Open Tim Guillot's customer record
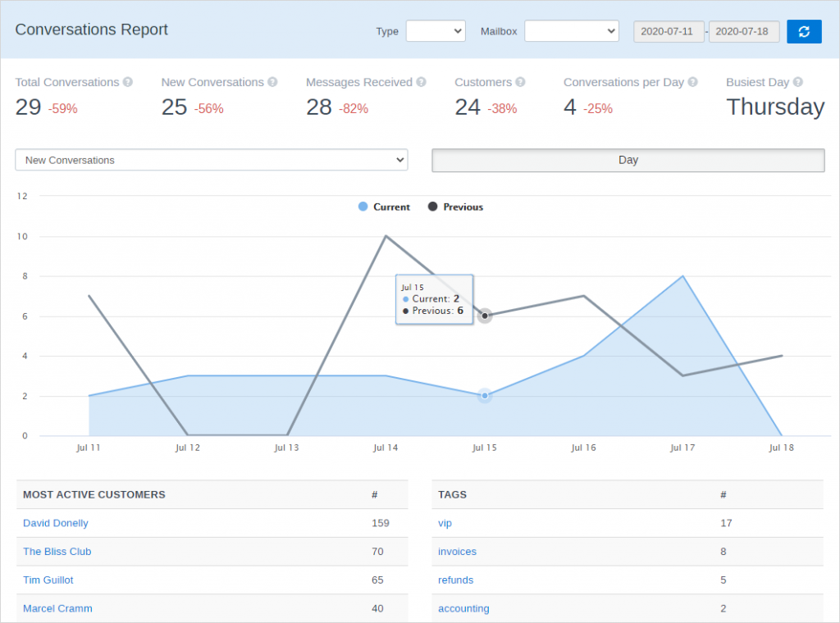This screenshot has width=840, height=623. pos(48,580)
